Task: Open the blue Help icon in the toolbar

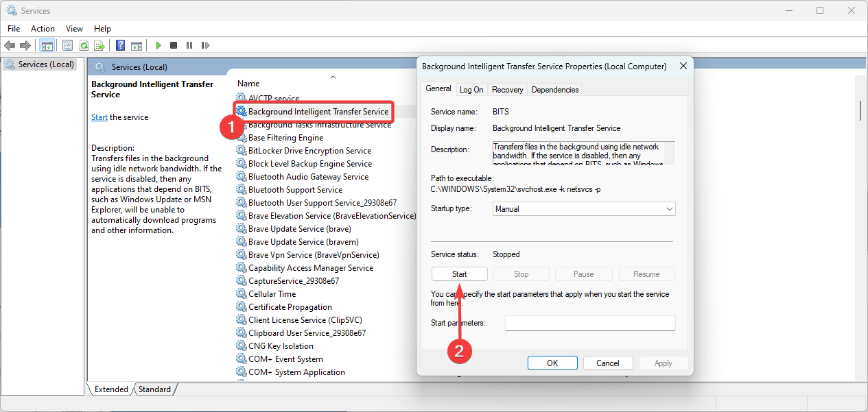Action: point(120,45)
